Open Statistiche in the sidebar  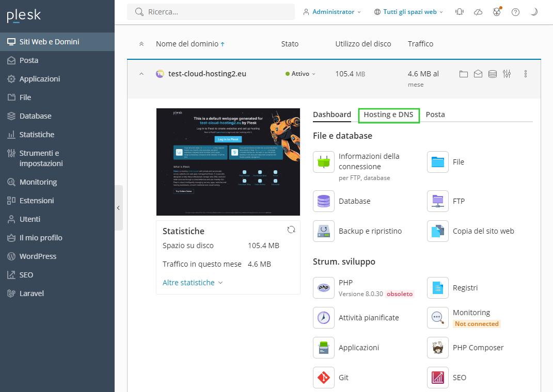pyautogui.click(x=57, y=135)
